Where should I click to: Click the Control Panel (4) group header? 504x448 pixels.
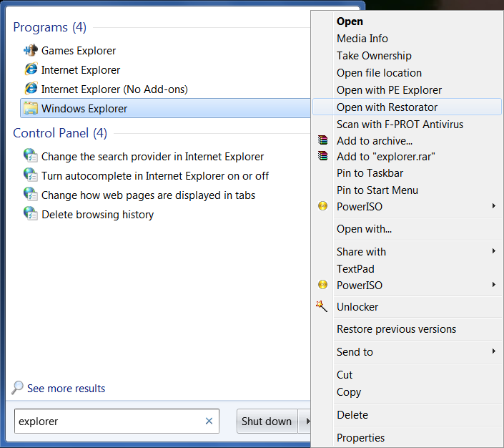[60, 133]
